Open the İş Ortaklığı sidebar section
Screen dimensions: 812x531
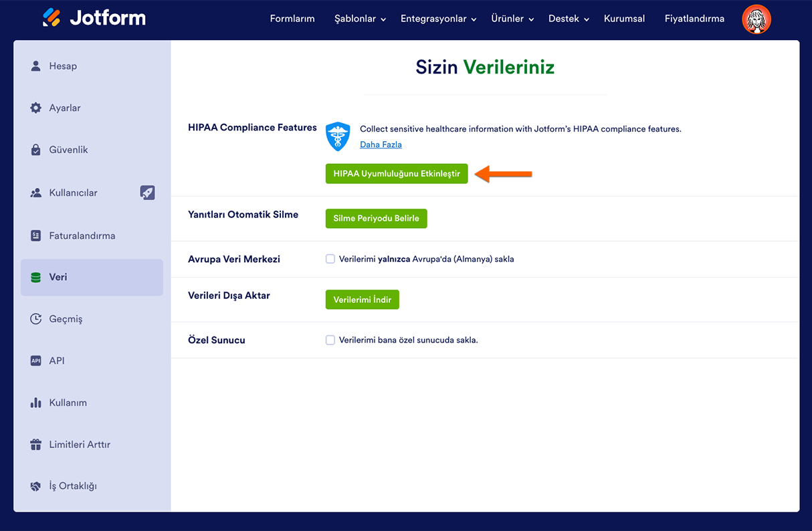(92, 486)
